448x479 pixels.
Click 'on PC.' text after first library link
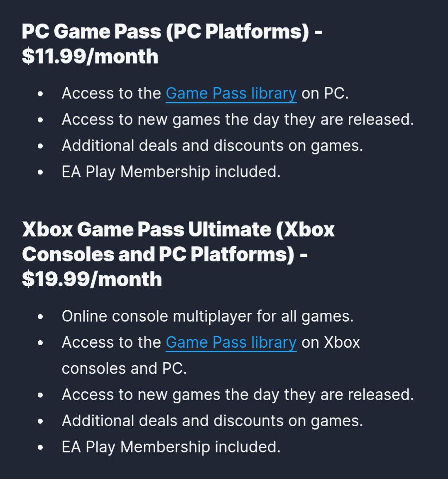click(325, 93)
